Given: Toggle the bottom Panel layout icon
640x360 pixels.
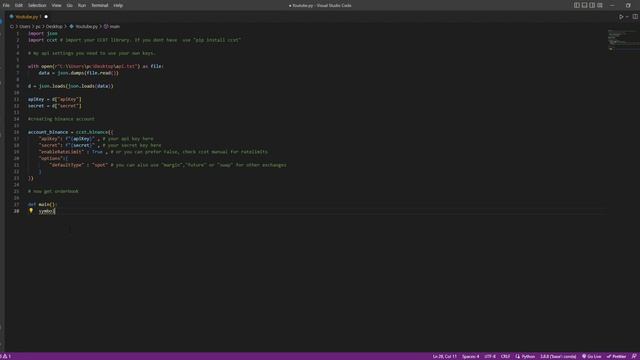Looking at the screenshot, I should coord(584,5).
